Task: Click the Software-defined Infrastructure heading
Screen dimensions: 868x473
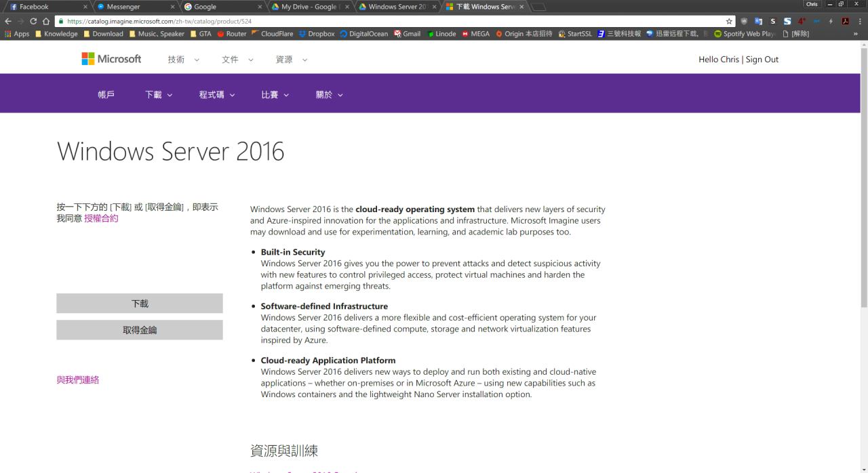Action: pyautogui.click(x=324, y=306)
